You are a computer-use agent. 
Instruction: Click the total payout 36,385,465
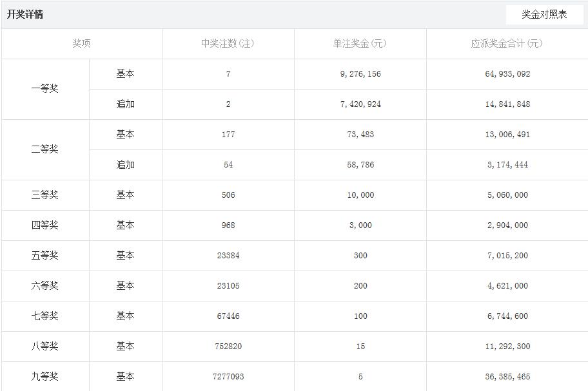coord(507,377)
